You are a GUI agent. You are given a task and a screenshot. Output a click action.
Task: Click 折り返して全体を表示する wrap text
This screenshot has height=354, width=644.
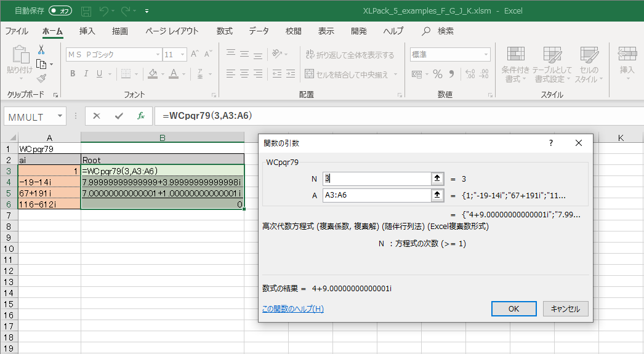coord(350,55)
